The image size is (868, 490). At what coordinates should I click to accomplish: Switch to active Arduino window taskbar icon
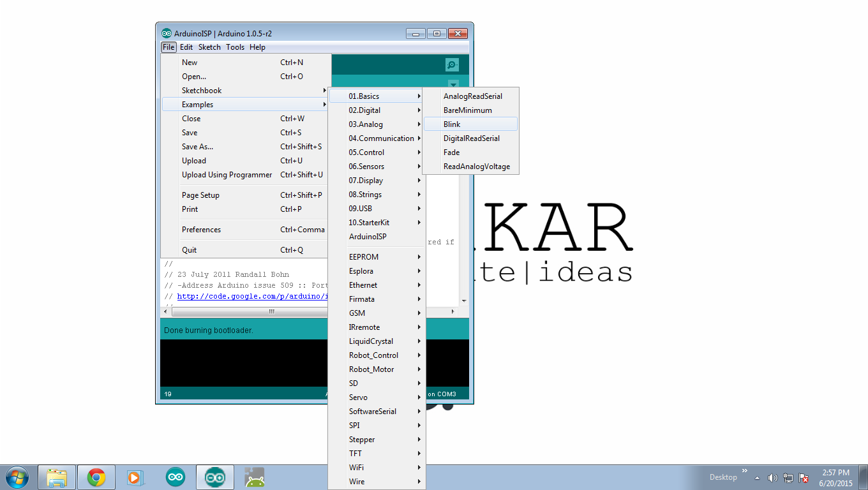[x=215, y=477]
